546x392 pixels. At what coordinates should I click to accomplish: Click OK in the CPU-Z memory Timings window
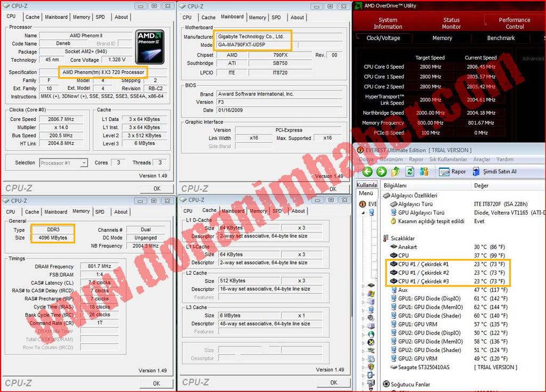click(157, 383)
